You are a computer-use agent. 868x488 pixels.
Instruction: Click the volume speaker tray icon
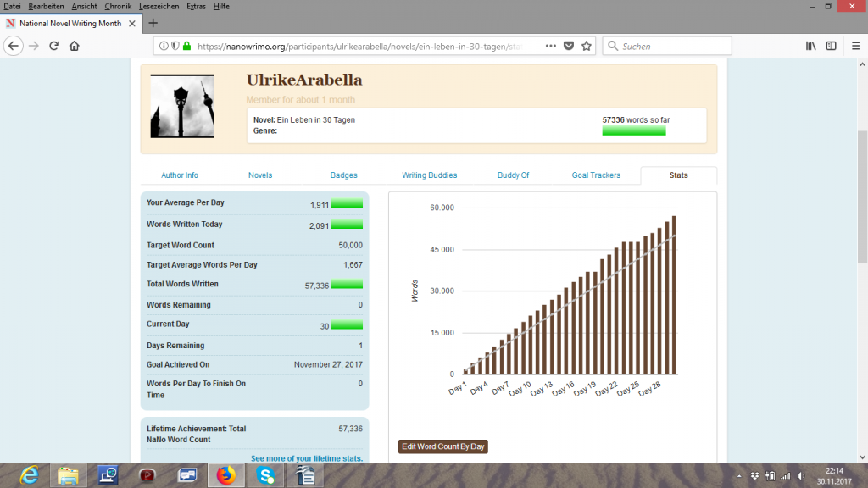pyautogui.click(x=800, y=476)
